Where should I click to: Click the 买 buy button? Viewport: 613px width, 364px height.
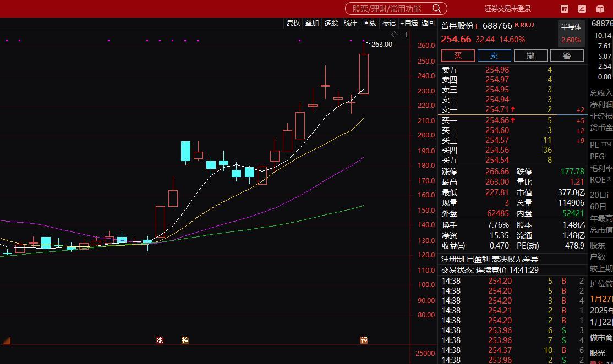tap(458, 56)
